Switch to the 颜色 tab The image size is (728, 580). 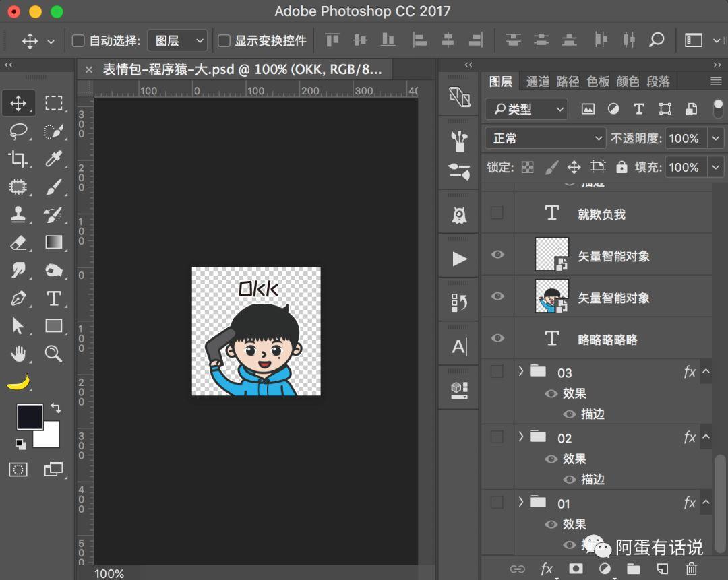point(628,82)
